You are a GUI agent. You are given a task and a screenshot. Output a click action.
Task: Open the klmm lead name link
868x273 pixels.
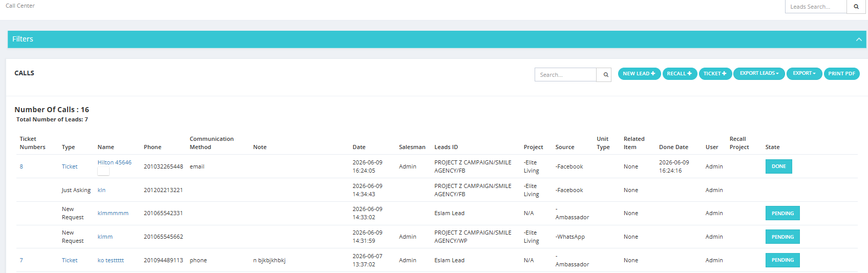[105, 237]
